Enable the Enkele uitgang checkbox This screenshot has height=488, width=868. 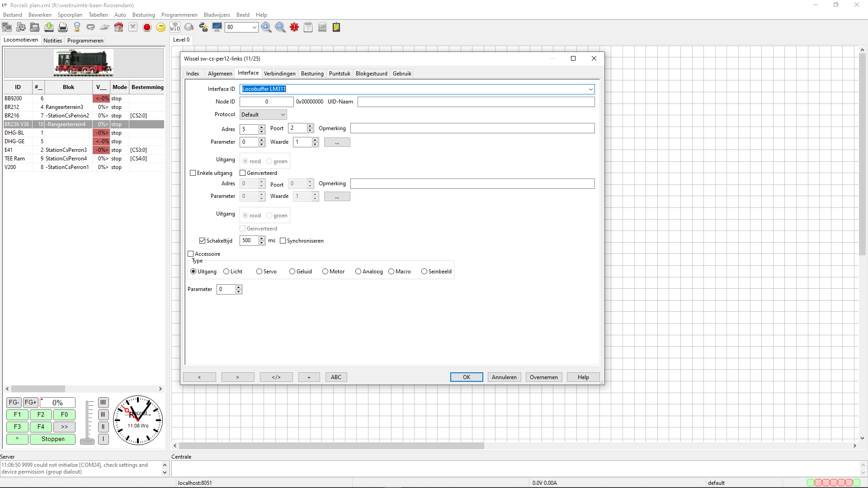193,173
